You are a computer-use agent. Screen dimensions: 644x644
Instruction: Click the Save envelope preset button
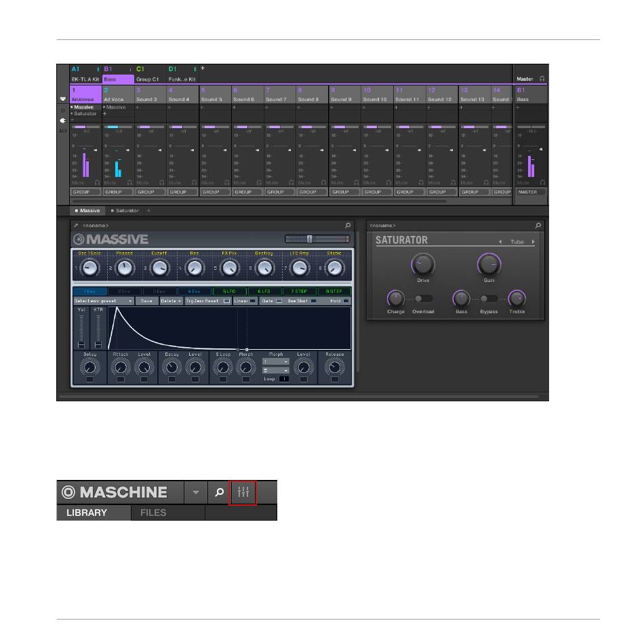click(146, 301)
